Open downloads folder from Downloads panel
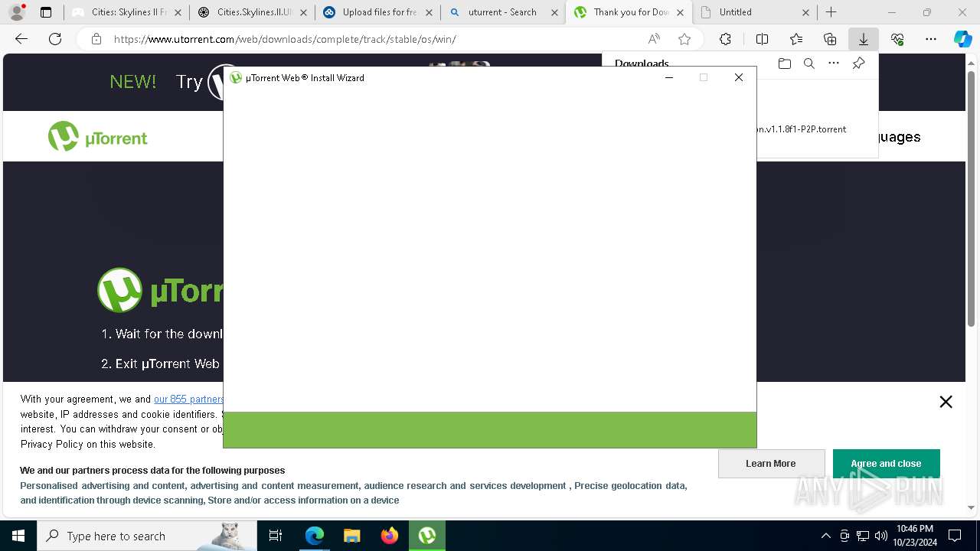The height and width of the screenshot is (551, 980). 784,64
